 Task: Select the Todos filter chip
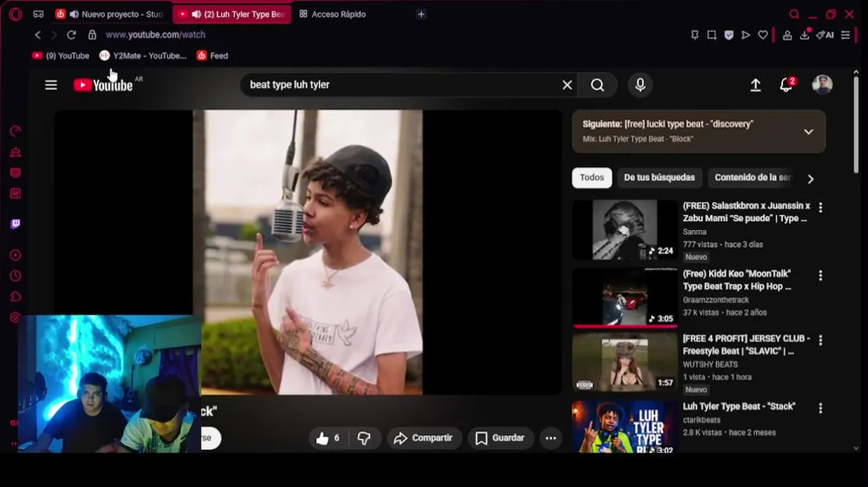(x=592, y=177)
